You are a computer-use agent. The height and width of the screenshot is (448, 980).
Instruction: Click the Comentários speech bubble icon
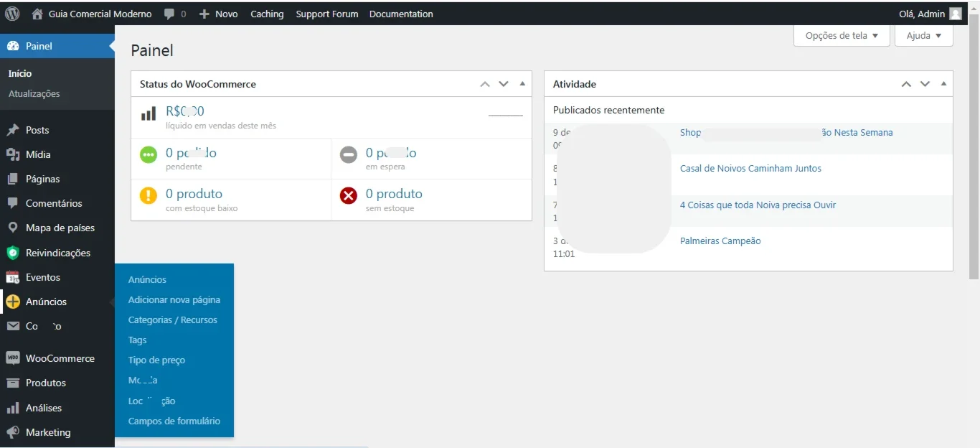(x=12, y=203)
